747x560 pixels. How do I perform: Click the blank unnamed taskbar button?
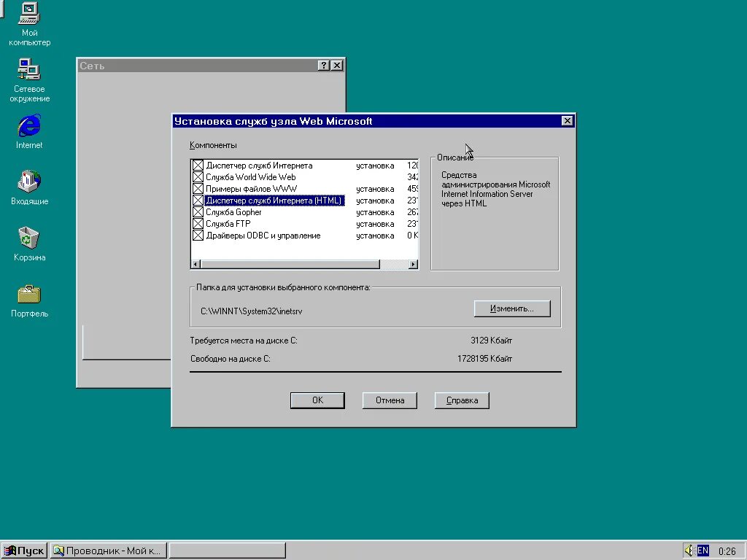pyautogui.click(x=228, y=551)
